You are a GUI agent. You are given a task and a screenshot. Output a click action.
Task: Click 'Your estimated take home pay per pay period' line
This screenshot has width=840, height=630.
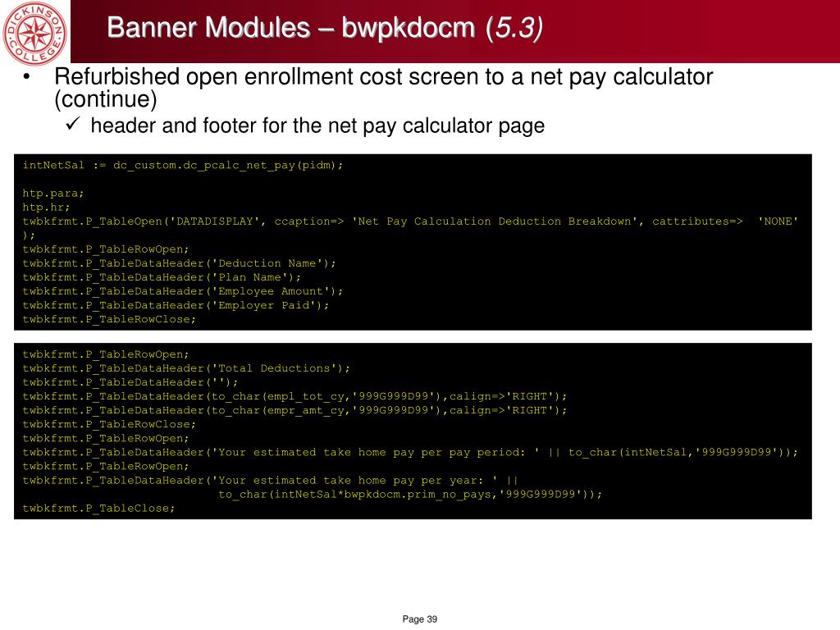click(x=410, y=452)
